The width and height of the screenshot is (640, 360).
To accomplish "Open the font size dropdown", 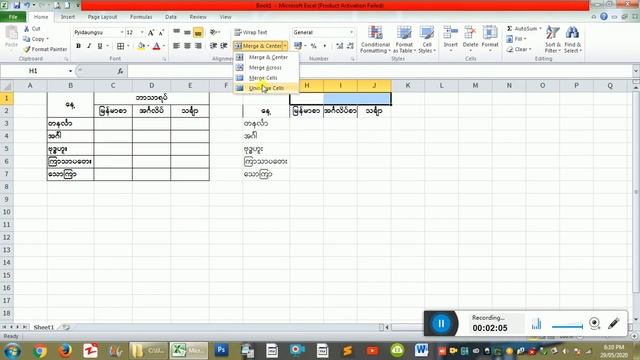I will 142,32.
